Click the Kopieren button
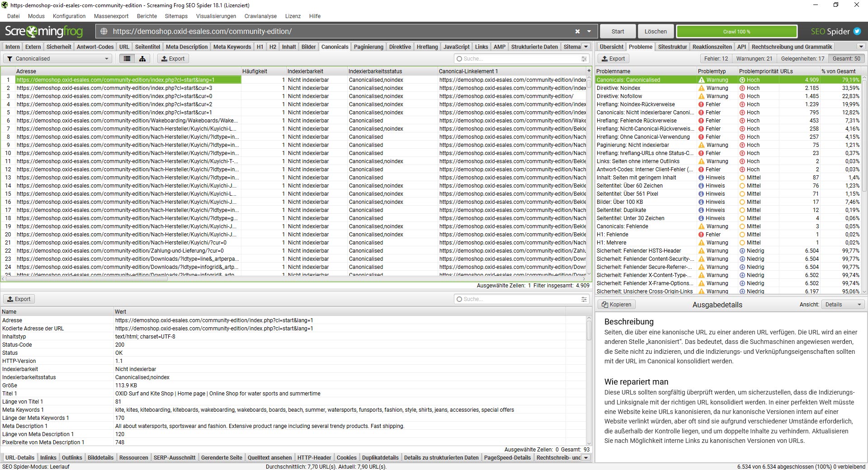868x470 pixels. pyautogui.click(x=616, y=305)
